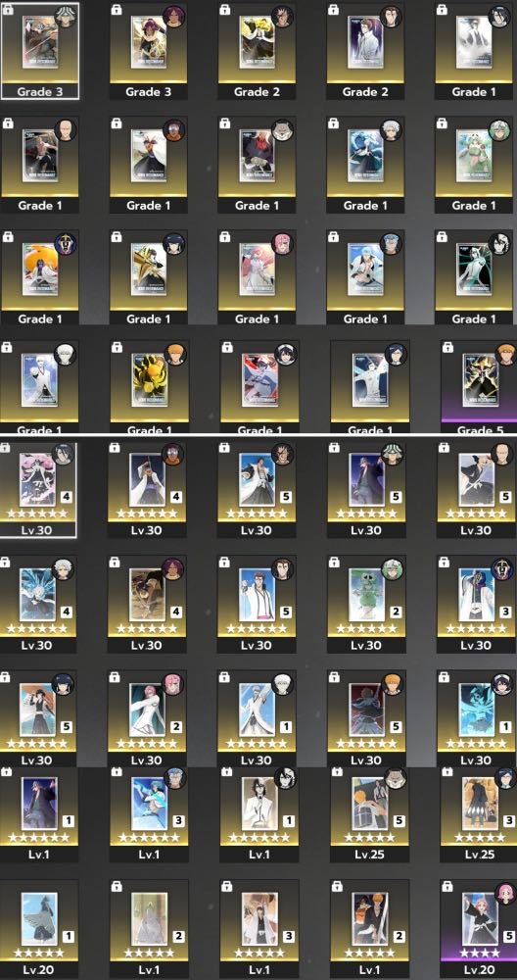Screen dimensions: 517x980
Task: Click the bucket-hat portrait on the highlighted Grade 3 card
Action: 67,17
